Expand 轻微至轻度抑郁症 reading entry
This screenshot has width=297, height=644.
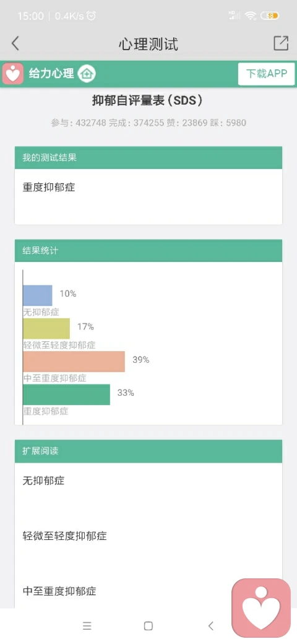tap(65, 536)
